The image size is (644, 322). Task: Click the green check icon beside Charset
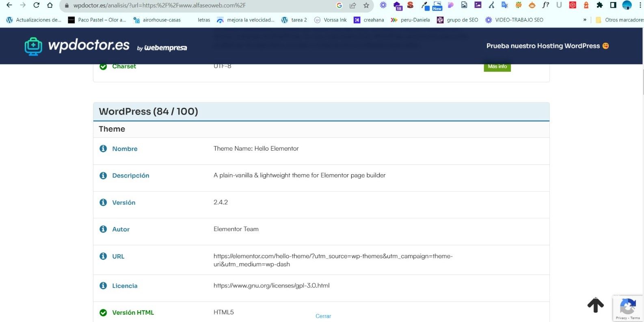tap(103, 67)
